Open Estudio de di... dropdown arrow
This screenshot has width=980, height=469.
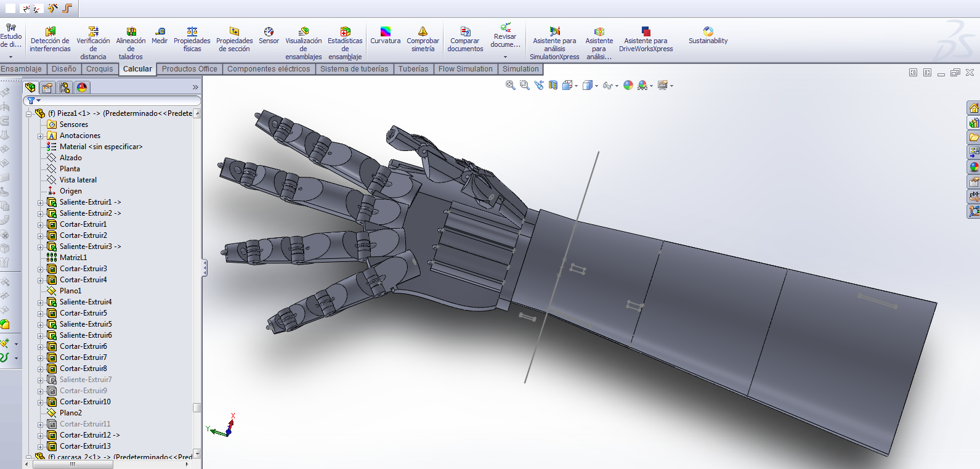(x=10, y=57)
